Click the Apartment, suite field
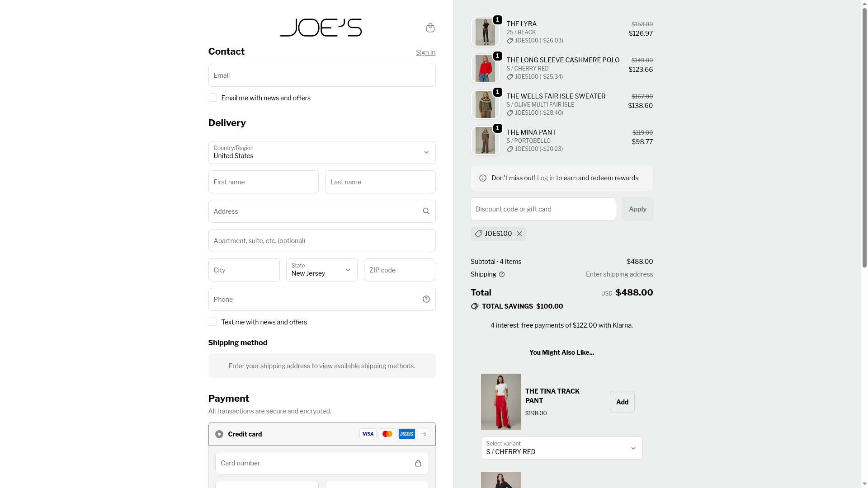Screen dimensions: 868x488 click(322, 240)
